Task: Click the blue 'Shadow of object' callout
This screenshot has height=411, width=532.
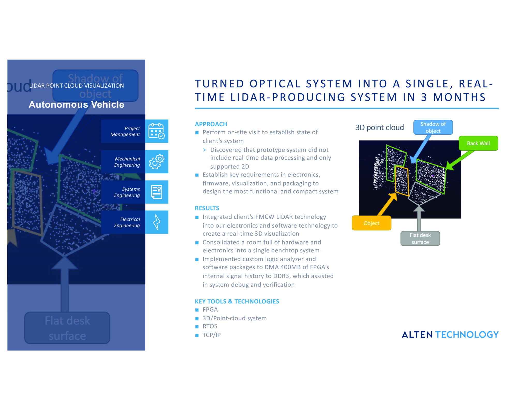Action: pos(433,127)
